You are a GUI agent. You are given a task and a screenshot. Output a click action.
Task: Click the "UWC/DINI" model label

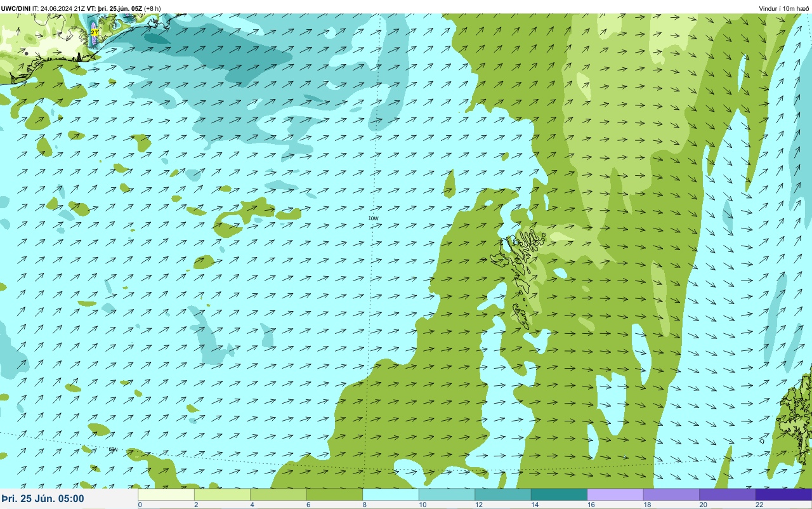(x=16, y=8)
